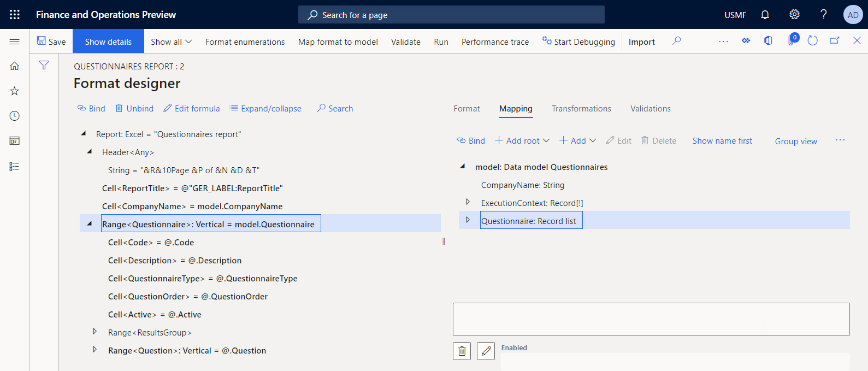Viewport: 868px width, 371px height.
Task: Open in Office app icon
Action: click(x=768, y=41)
